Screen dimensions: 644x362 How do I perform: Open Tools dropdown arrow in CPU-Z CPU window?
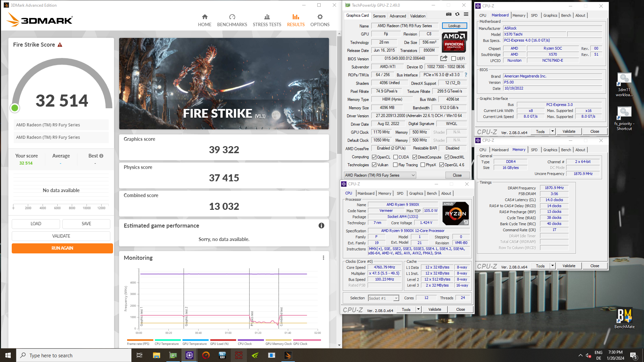[418, 309]
